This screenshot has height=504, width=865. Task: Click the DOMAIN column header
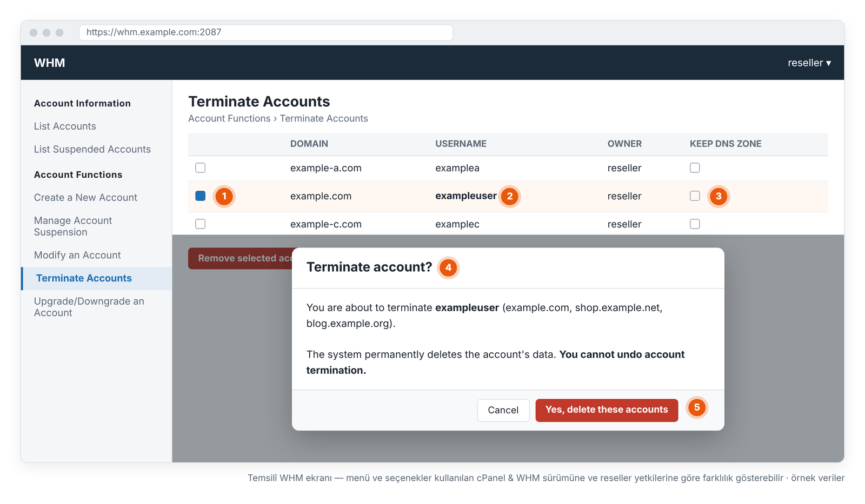pyautogui.click(x=309, y=144)
